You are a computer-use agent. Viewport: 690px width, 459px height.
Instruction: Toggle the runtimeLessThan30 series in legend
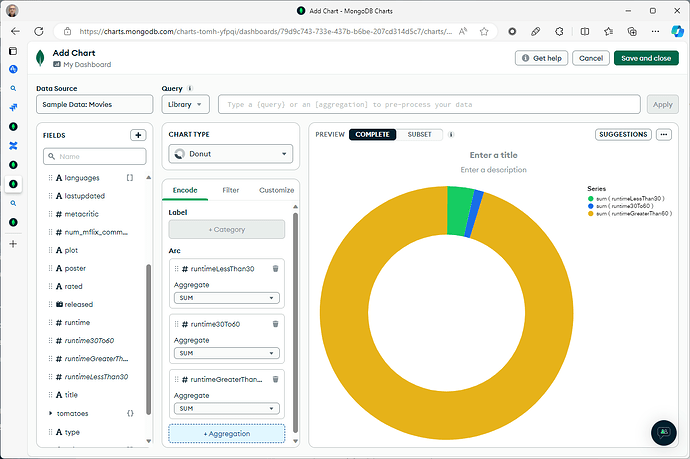click(x=626, y=198)
